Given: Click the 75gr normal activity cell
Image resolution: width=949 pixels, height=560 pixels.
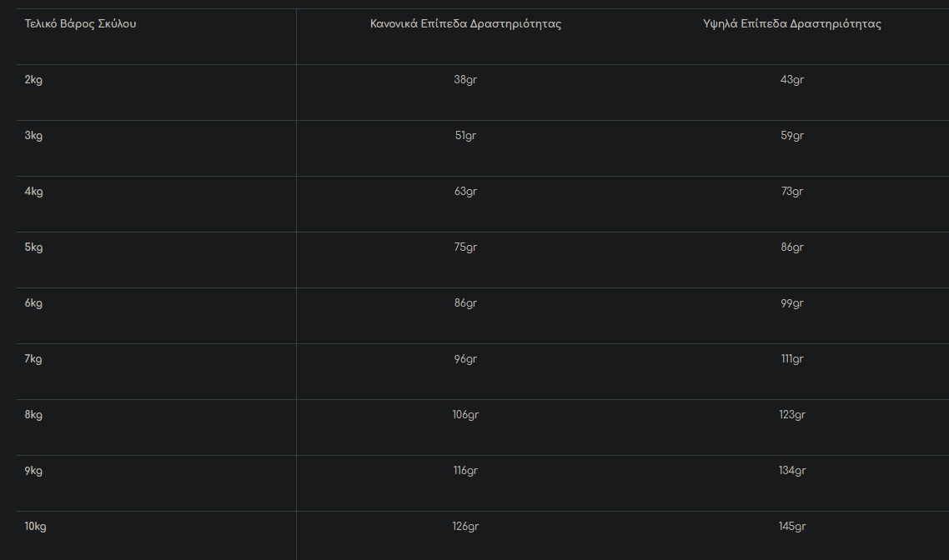Looking at the screenshot, I should 465,247.
